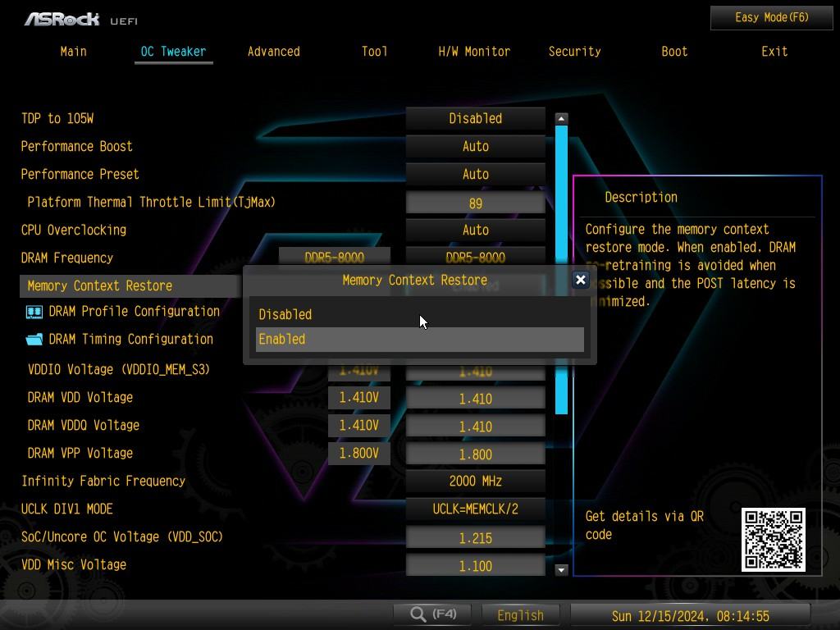Open the Advanced tab

(x=274, y=52)
